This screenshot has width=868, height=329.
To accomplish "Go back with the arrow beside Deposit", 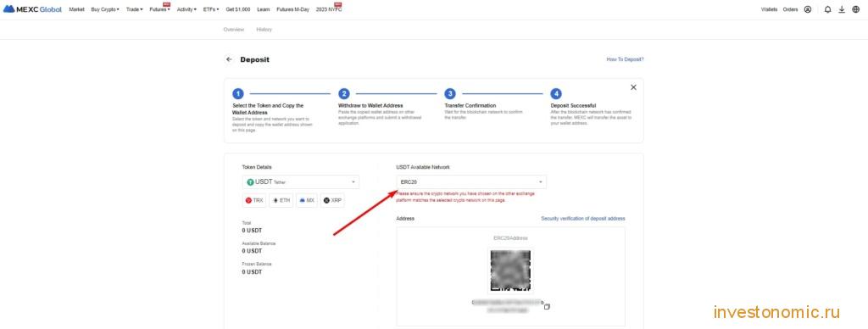I will tap(229, 59).
